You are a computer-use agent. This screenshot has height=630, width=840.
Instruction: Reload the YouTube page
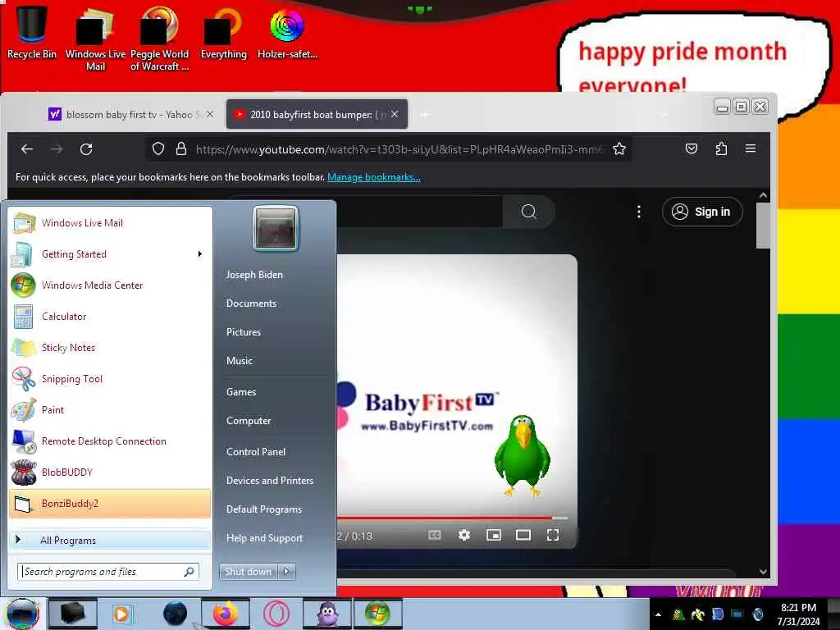point(86,149)
